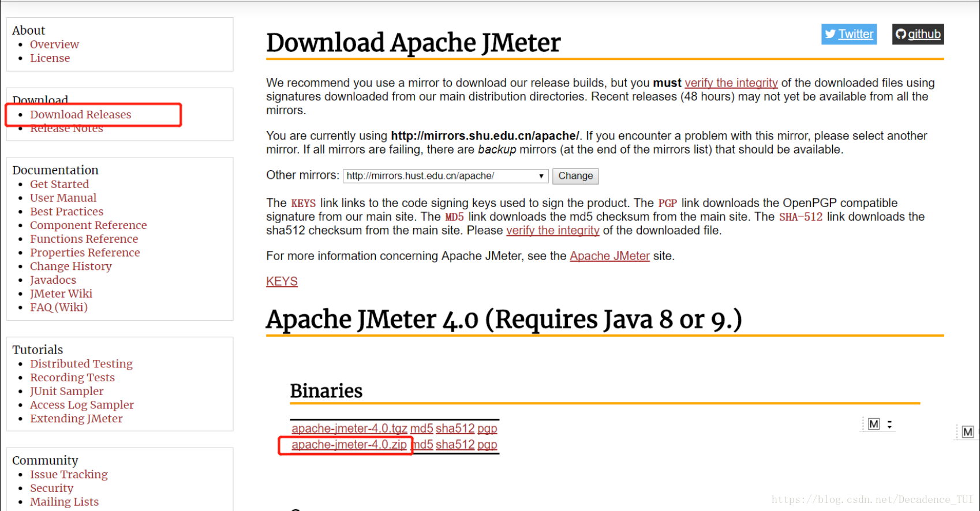The height and width of the screenshot is (511, 980).
Task: Download apache-jmeter-4.0.tgz
Action: pyautogui.click(x=349, y=429)
